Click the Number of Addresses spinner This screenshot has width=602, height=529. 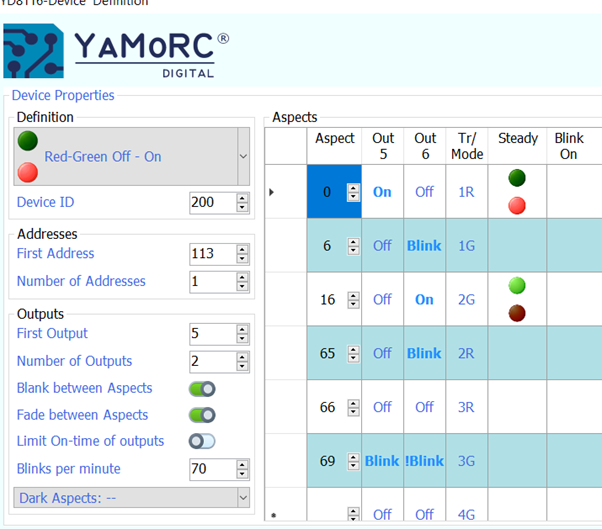(x=242, y=281)
